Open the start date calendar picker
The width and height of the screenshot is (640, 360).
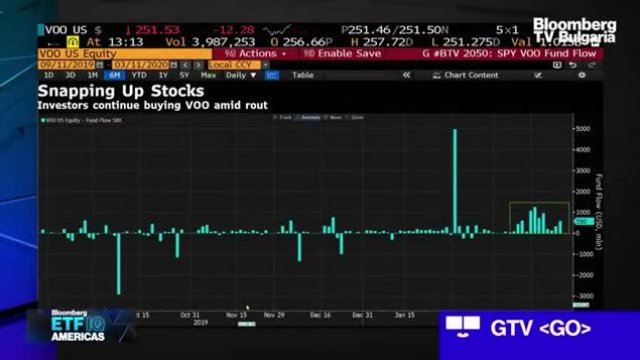pos(100,65)
